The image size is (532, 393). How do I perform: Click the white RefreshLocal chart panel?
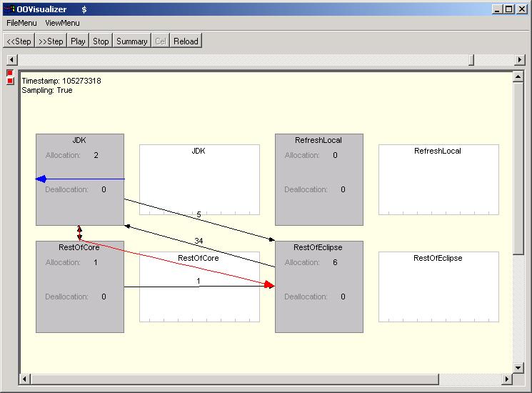tap(438, 180)
